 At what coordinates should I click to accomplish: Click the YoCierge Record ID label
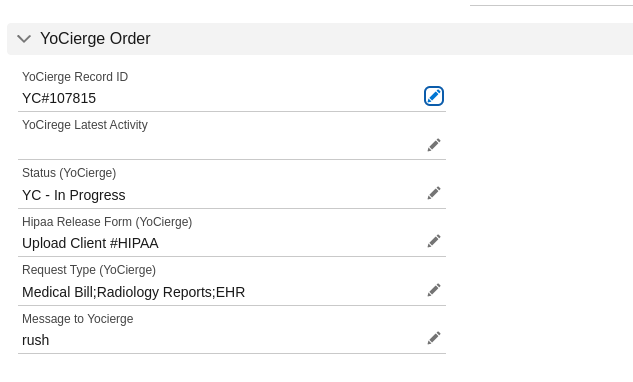coord(75,77)
